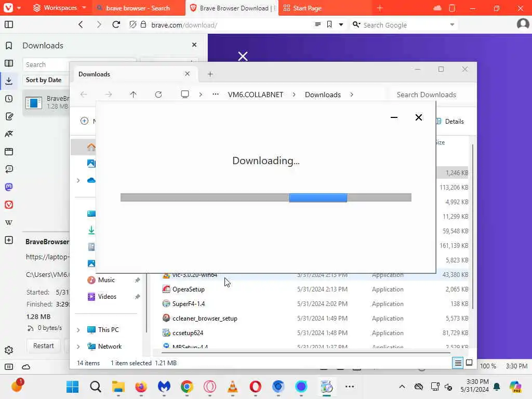Viewport: 532px width, 399px height.
Task: Expand the OneDrive tree node
Action: coord(78,180)
